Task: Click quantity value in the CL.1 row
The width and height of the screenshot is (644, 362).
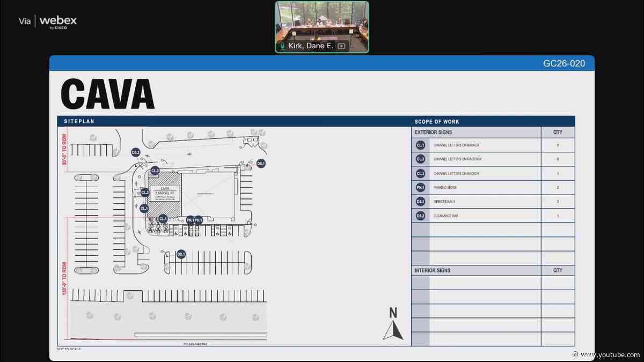Action: [558, 145]
